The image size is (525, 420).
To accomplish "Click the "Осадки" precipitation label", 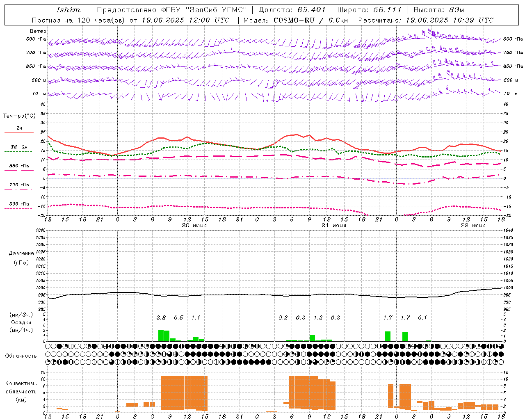I will 21,322.
